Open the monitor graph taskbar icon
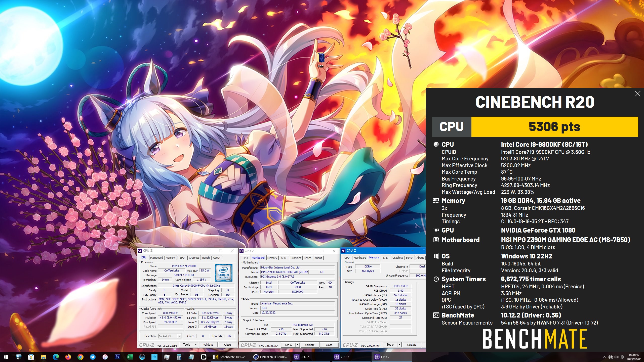644x362 pixels. (167, 357)
